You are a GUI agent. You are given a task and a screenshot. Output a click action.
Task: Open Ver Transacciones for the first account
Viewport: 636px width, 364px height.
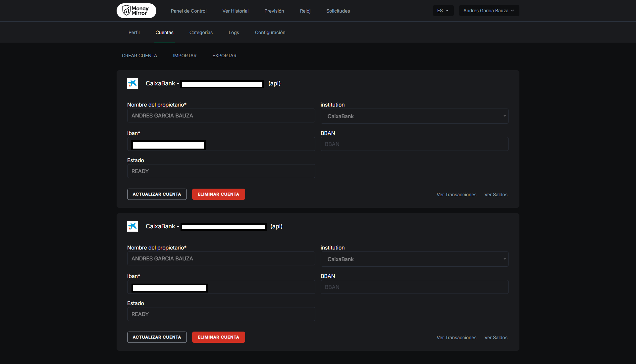pos(456,195)
